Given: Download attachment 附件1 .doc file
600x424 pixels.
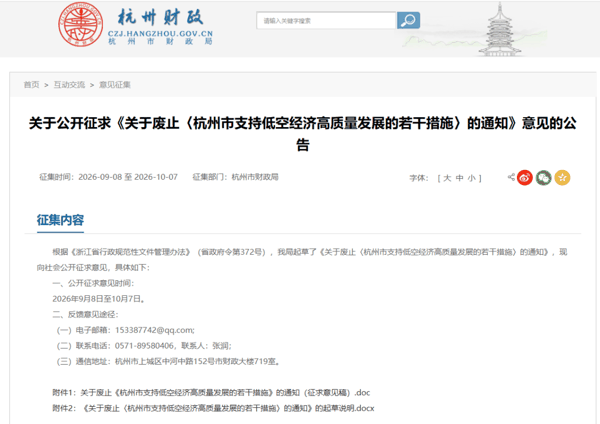Looking at the screenshot, I should 211,393.
